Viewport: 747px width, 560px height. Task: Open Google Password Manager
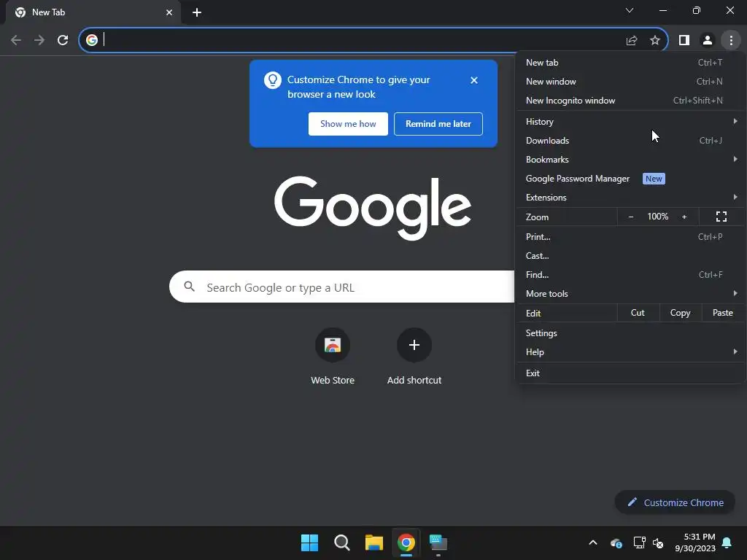tap(630, 179)
